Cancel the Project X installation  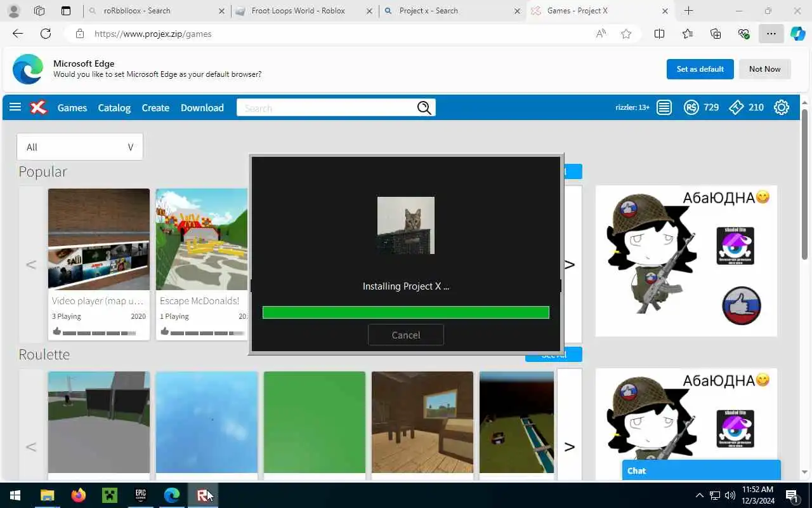(x=406, y=335)
